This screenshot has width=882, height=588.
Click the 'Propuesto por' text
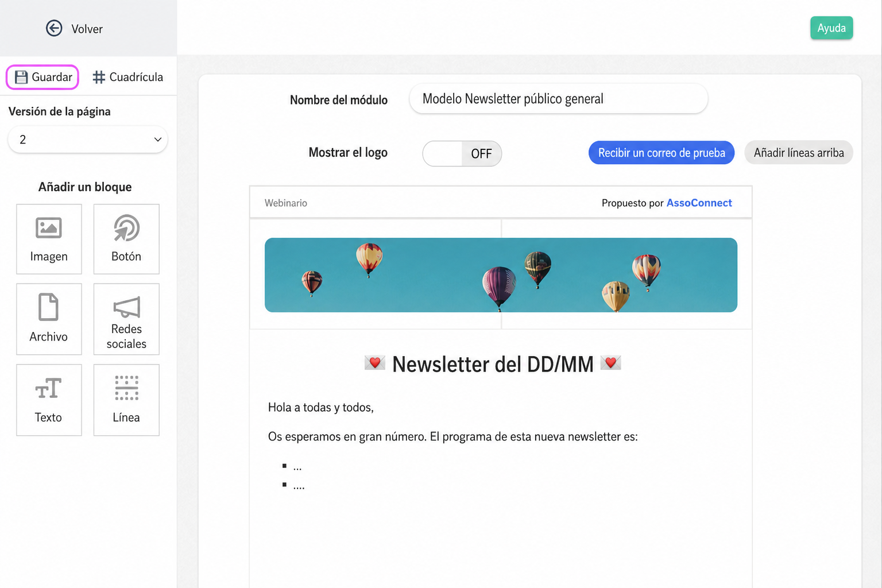[x=632, y=203]
